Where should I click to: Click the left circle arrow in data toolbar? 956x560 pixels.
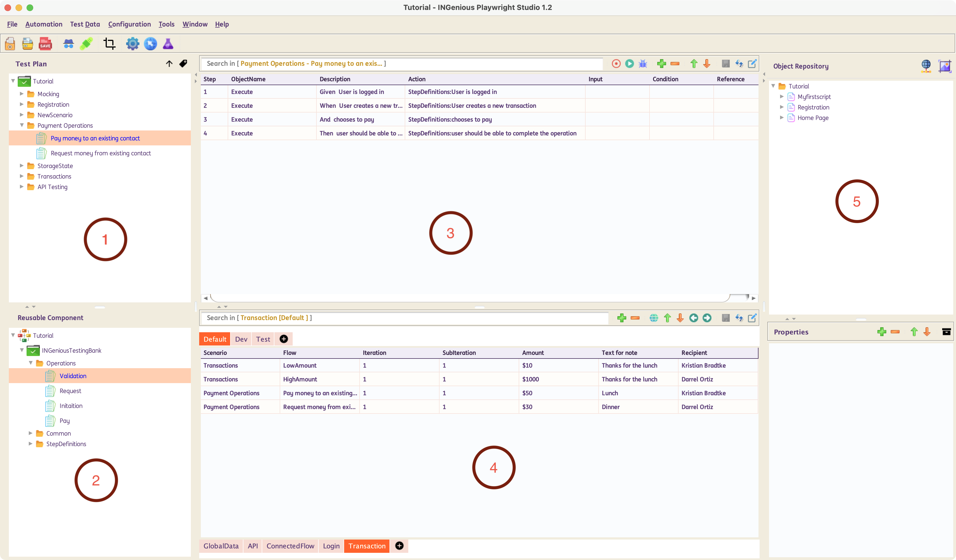pos(693,318)
